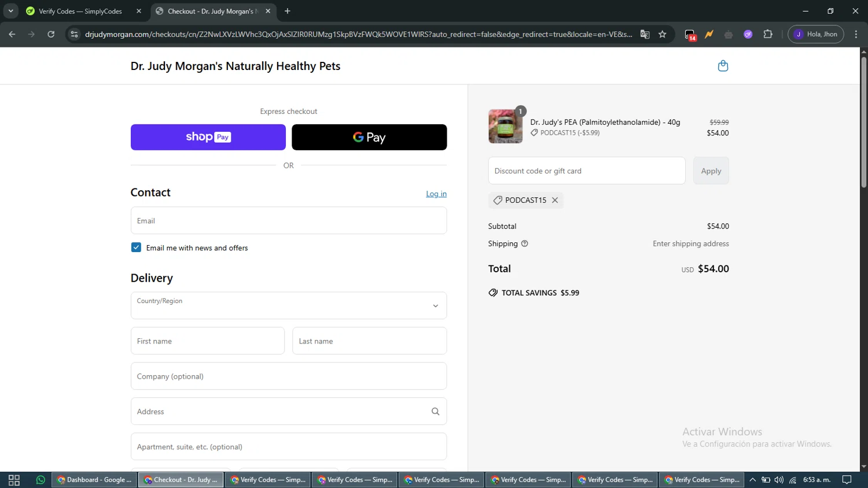Screen dimensions: 868x488
Task: Go back to the previous page
Action: [x=12, y=34]
